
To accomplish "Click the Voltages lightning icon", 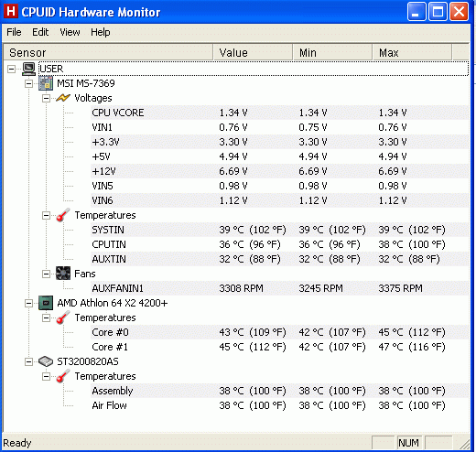I will pyautogui.click(x=63, y=98).
